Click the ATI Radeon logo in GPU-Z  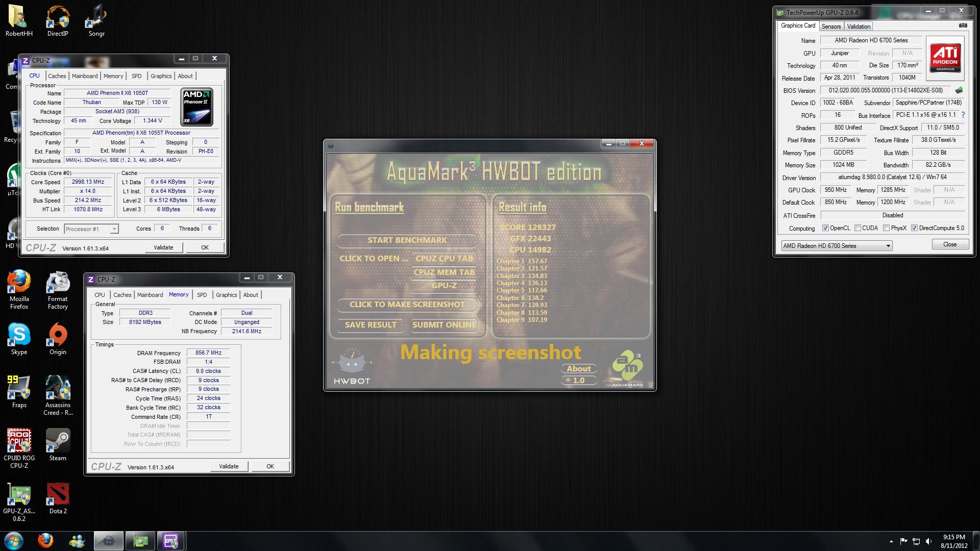[945, 58]
